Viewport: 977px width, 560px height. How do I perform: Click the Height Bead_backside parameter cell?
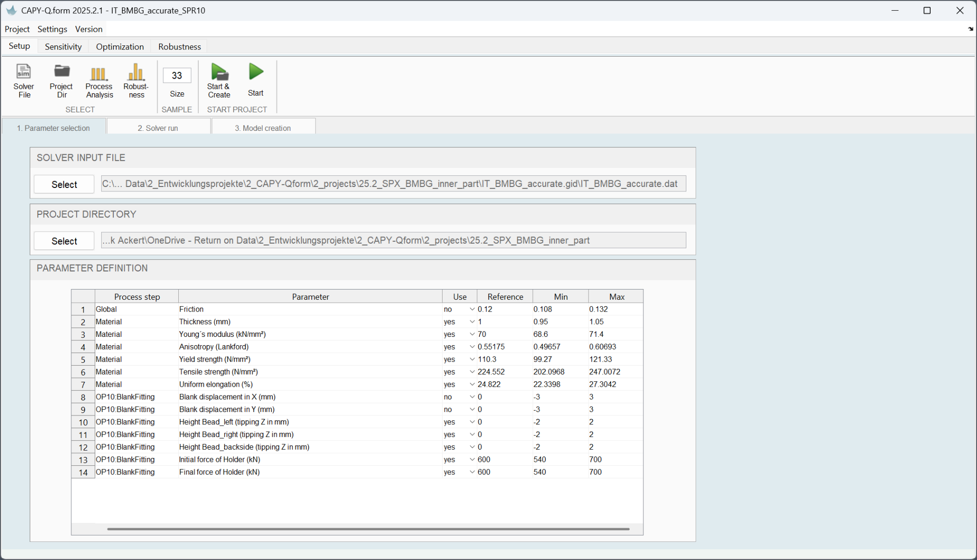click(310, 447)
